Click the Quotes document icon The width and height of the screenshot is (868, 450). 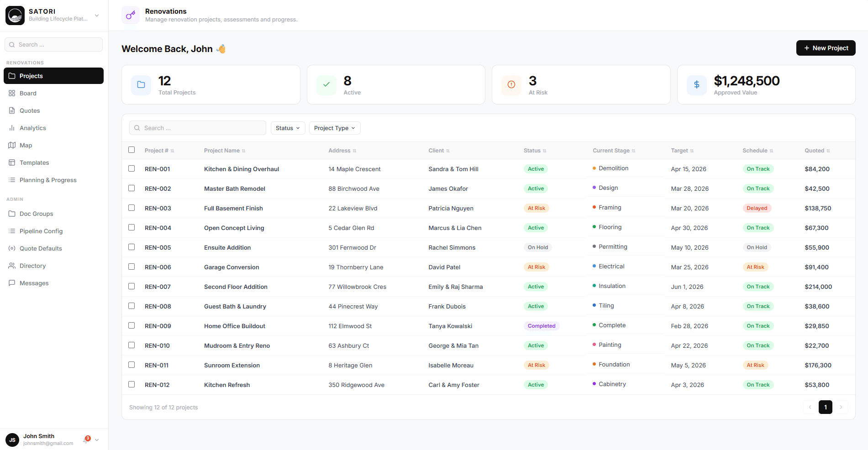pos(12,110)
